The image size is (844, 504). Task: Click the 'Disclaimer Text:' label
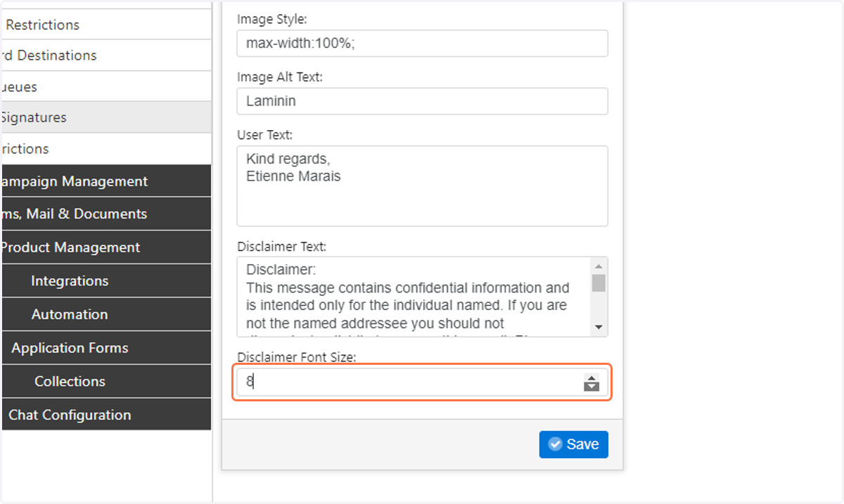[282, 247]
